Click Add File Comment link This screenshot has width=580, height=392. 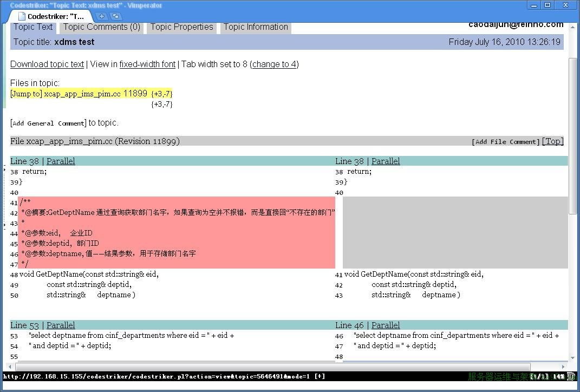[506, 142]
